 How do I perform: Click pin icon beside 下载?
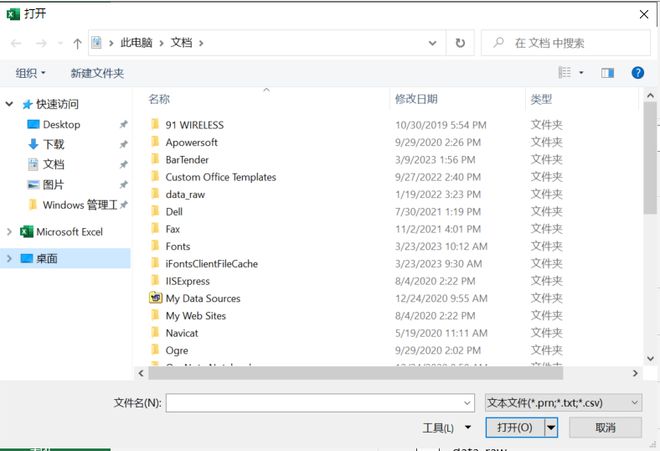click(123, 144)
